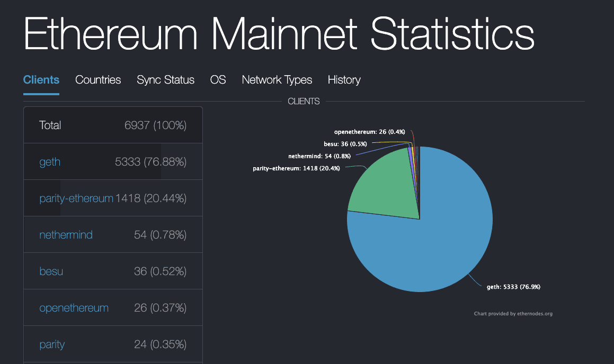The width and height of the screenshot is (614, 364).
Task: Switch to the Countries tab
Action: (x=97, y=79)
